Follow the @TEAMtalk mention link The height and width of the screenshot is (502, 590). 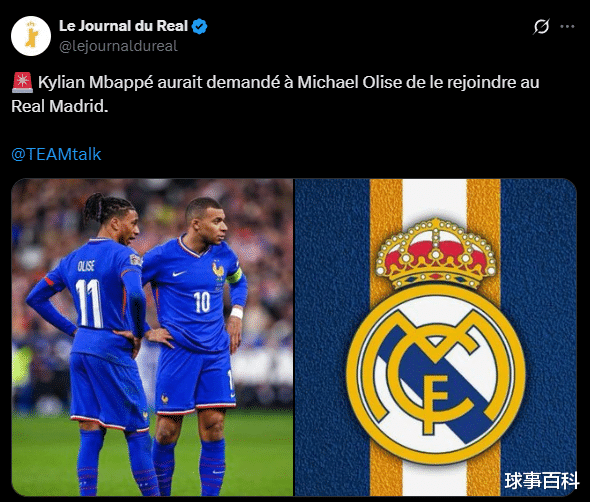coord(56,154)
